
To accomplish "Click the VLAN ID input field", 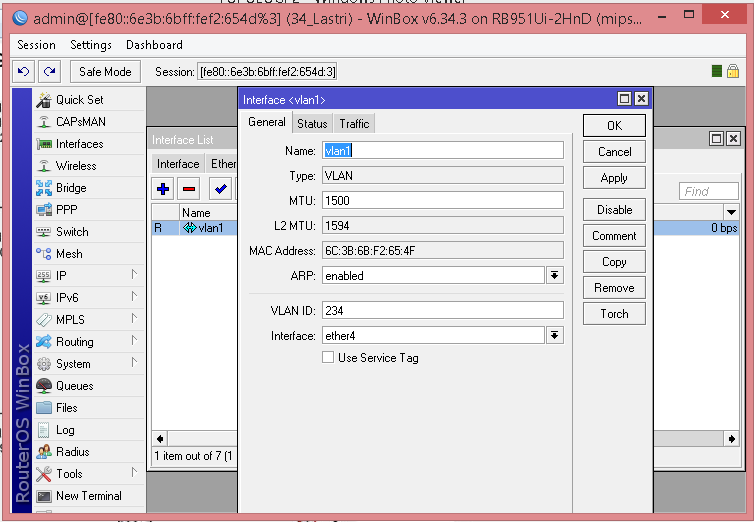I will pyautogui.click(x=442, y=311).
